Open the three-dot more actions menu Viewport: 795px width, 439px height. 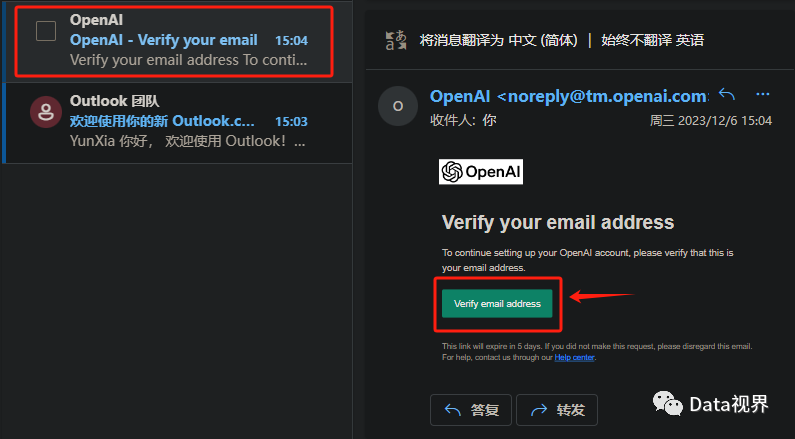(763, 94)
